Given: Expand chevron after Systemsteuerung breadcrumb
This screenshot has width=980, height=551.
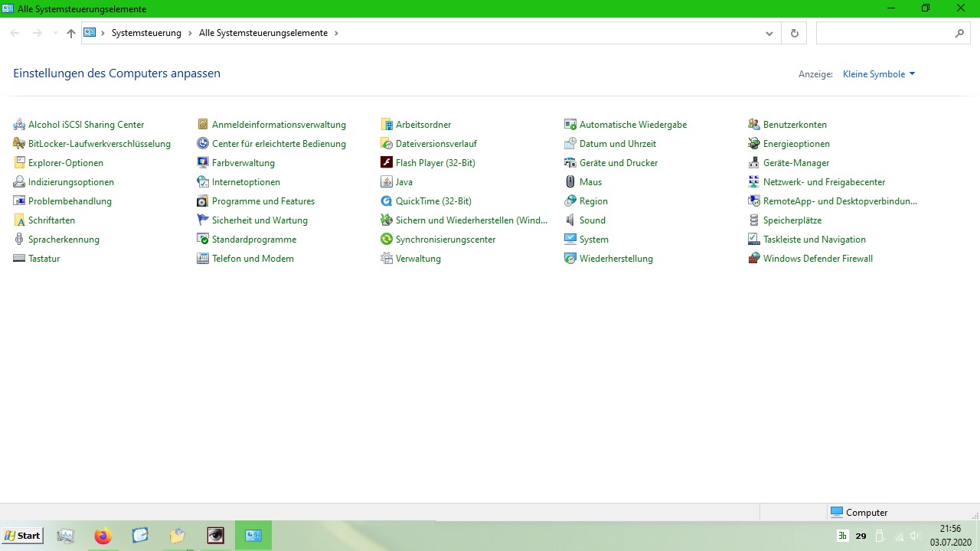Looking at the screenshot, I should pyautogui.click(x=190, y=34).
